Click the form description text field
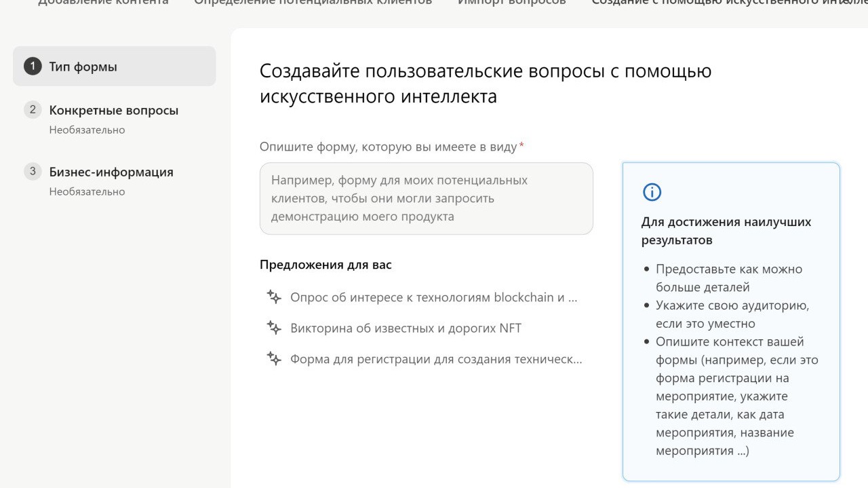 pos(426,198)
